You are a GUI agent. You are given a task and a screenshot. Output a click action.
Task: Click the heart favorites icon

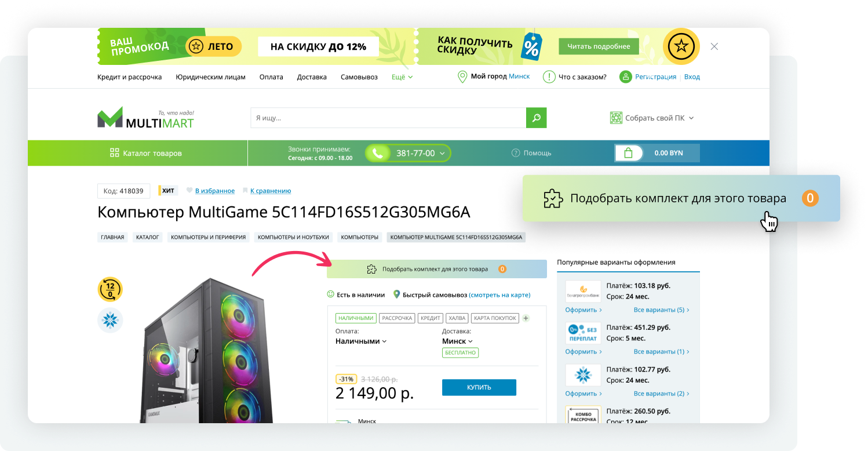click(189, 191)
